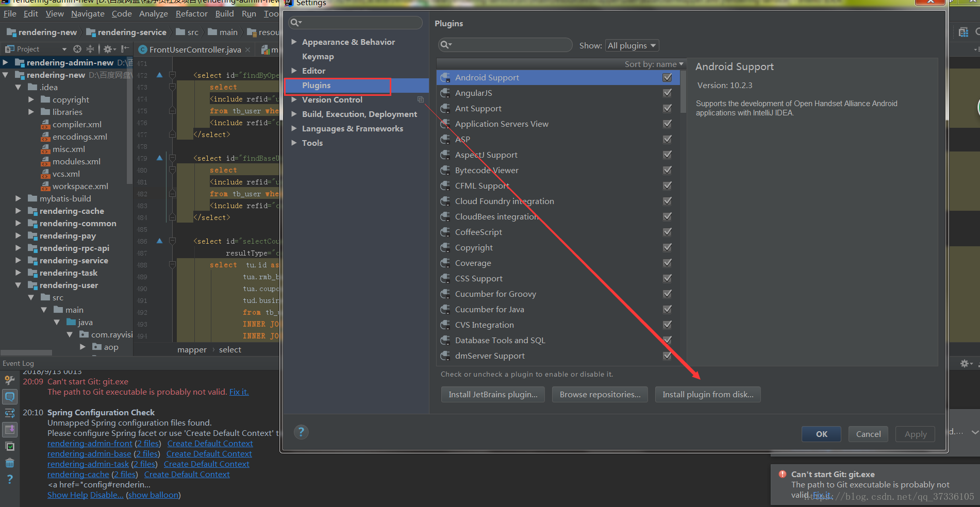Open Event Log settings wrench icon

10,380
